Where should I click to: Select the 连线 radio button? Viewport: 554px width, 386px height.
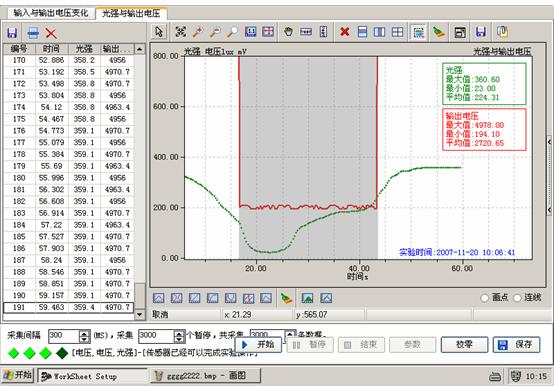[x=517, y=298]
